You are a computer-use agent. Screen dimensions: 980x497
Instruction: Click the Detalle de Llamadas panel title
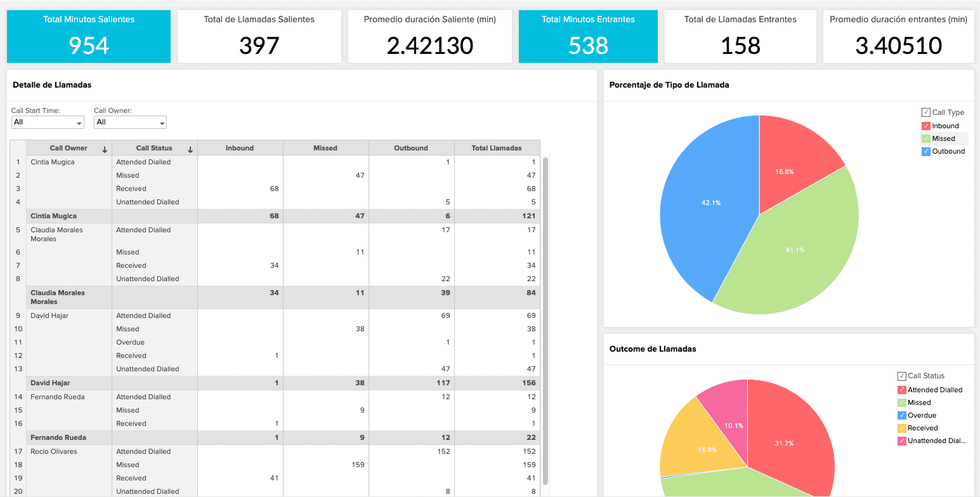tap(52, 84)
